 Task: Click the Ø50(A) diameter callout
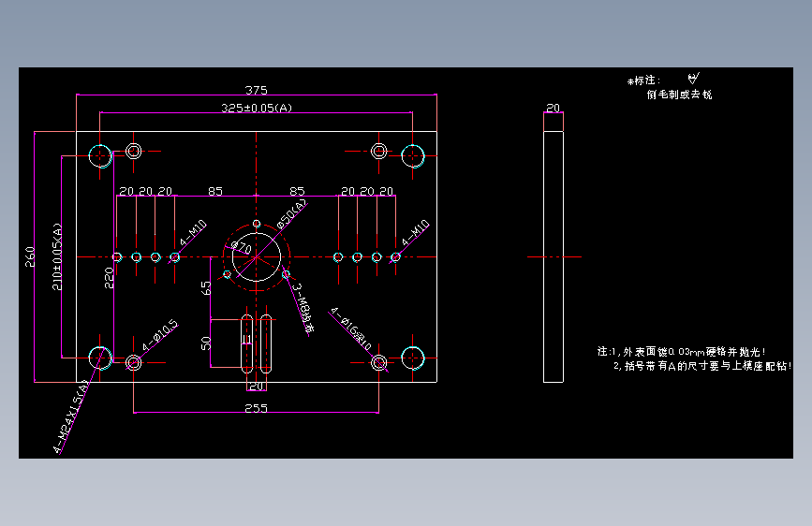(291, 213)
